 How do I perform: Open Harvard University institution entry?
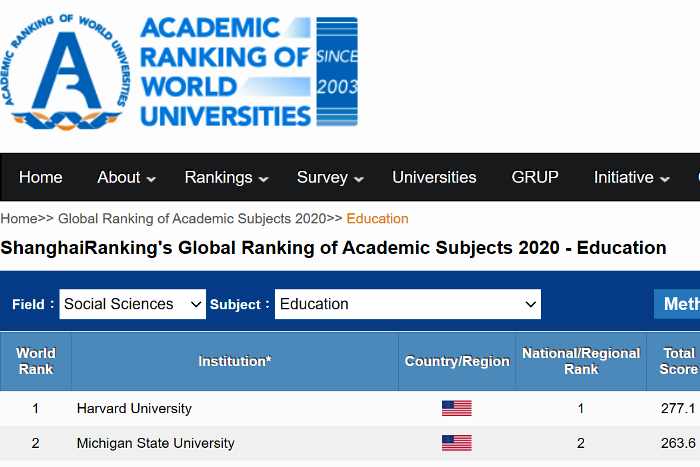pos(134,409)
